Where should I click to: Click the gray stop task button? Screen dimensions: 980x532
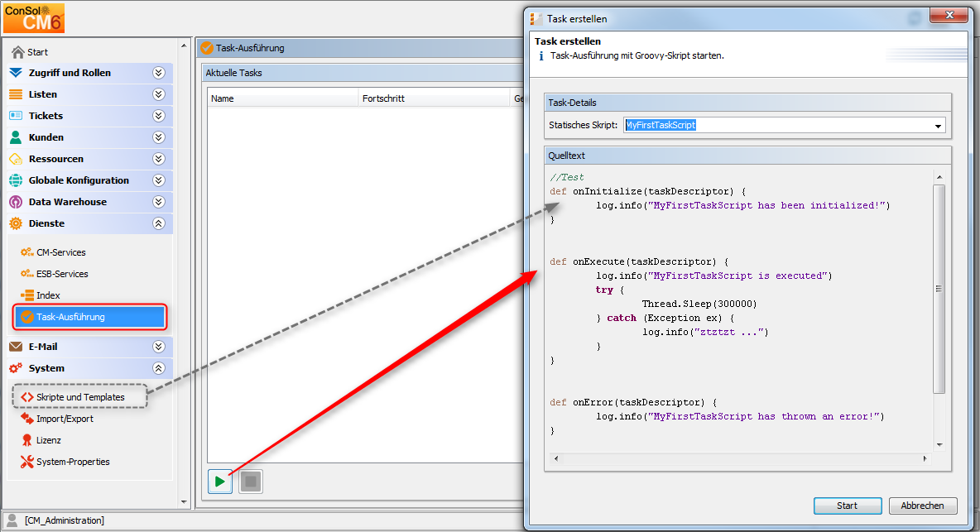[x=251, y=482]
